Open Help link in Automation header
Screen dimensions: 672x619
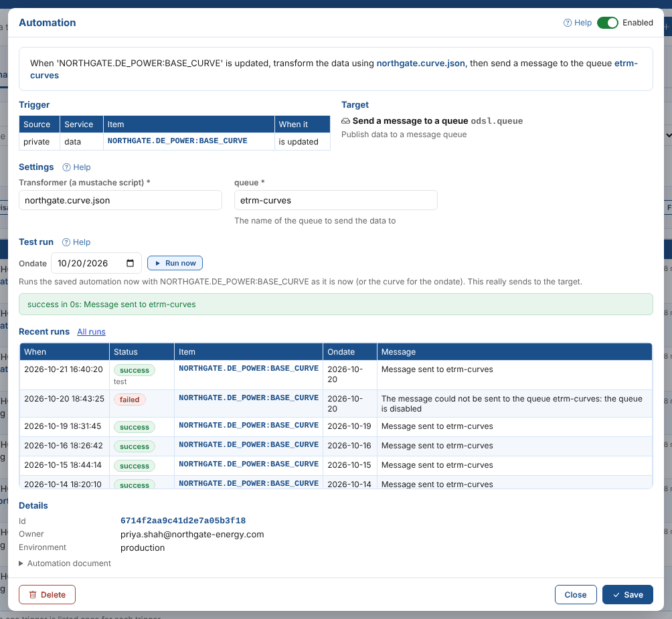(577, 23)
